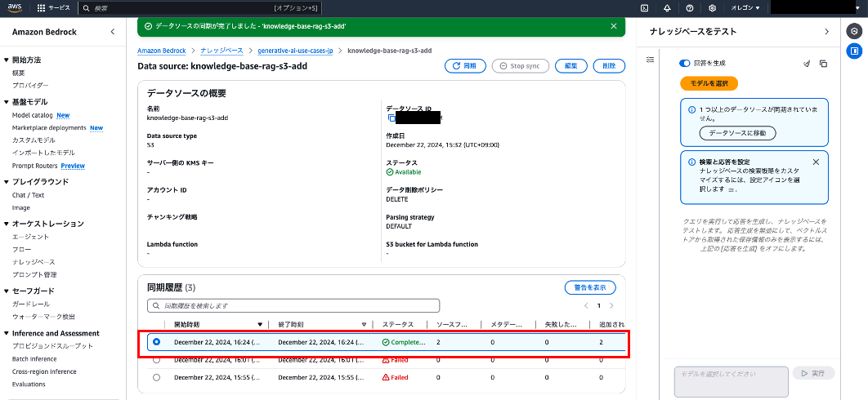Viewport: 868px width, 400px height.
Task: Go to next sync history page
Action: click(611, 305)
